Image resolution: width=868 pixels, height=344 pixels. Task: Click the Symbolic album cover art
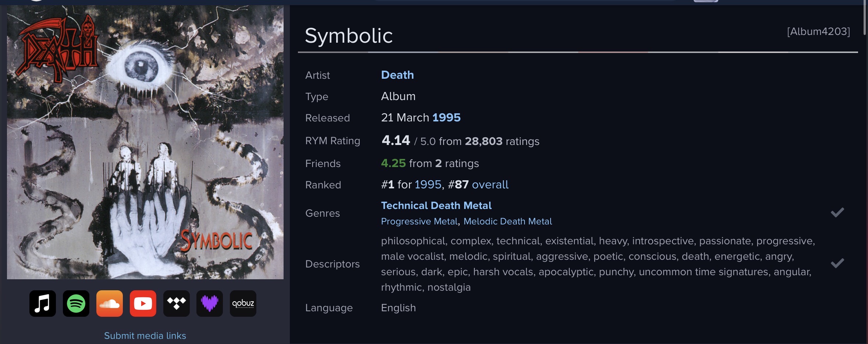point(145,142)
